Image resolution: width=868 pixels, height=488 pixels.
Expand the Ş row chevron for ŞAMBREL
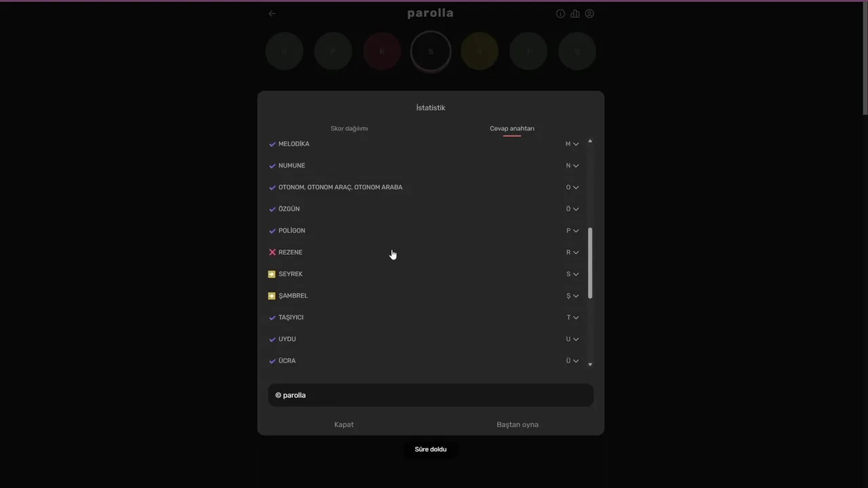576,296
